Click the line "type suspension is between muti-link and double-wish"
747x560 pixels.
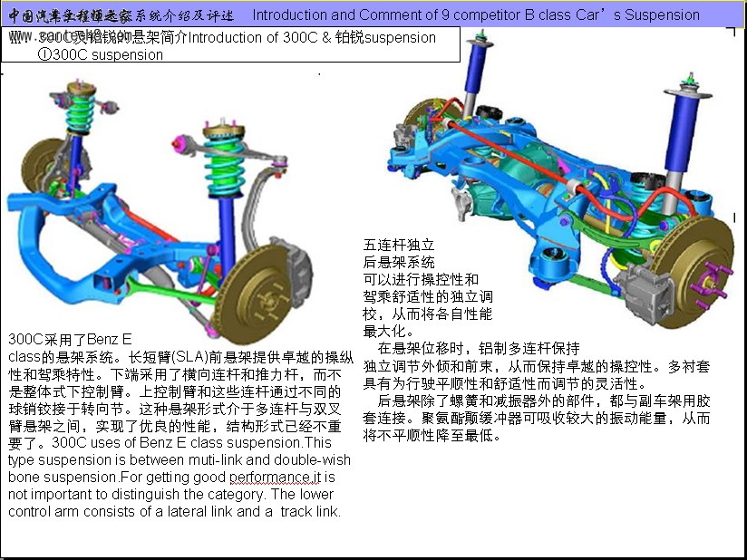pos(179,459)
